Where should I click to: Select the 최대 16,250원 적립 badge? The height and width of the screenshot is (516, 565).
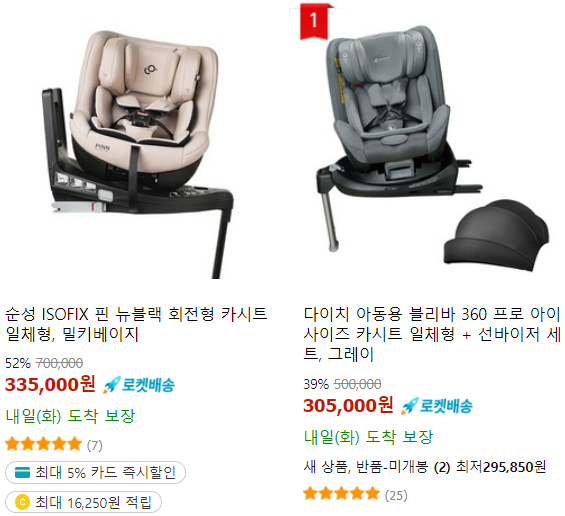(x=83, y=502)
